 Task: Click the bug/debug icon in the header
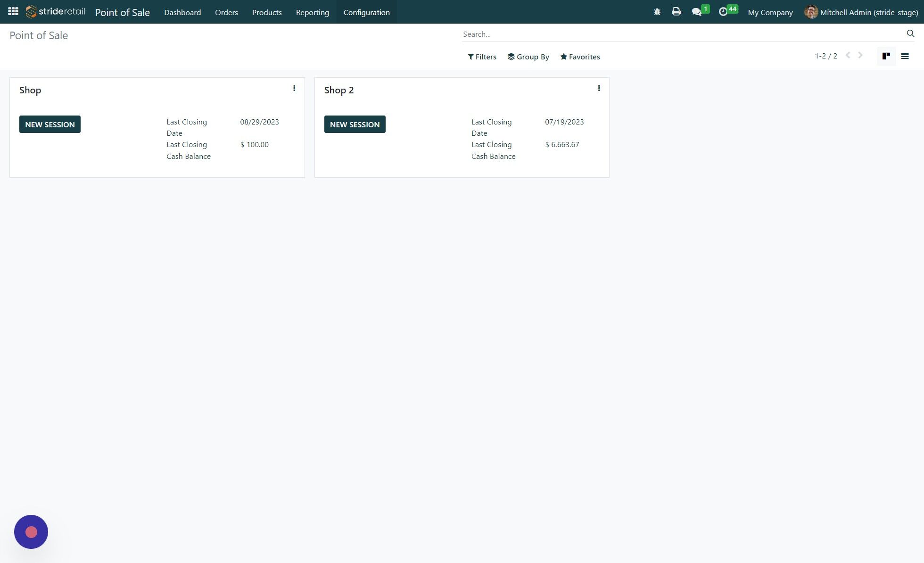point(656,11)
